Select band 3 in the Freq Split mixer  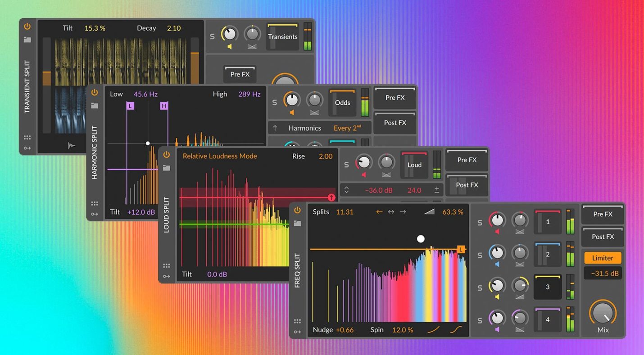(547, 287)
